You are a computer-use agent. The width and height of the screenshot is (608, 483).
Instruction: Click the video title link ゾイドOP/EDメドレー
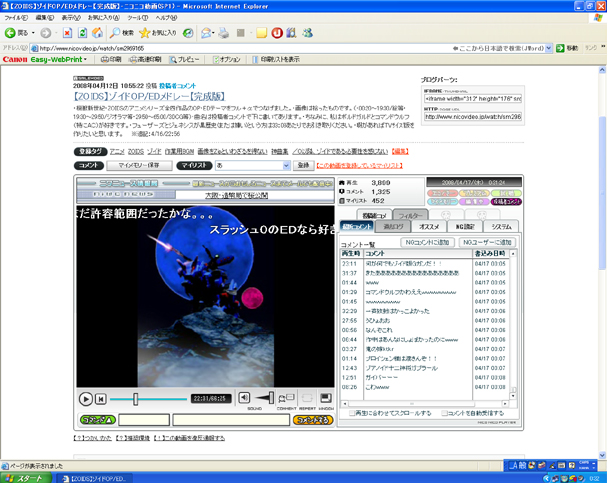150,97
